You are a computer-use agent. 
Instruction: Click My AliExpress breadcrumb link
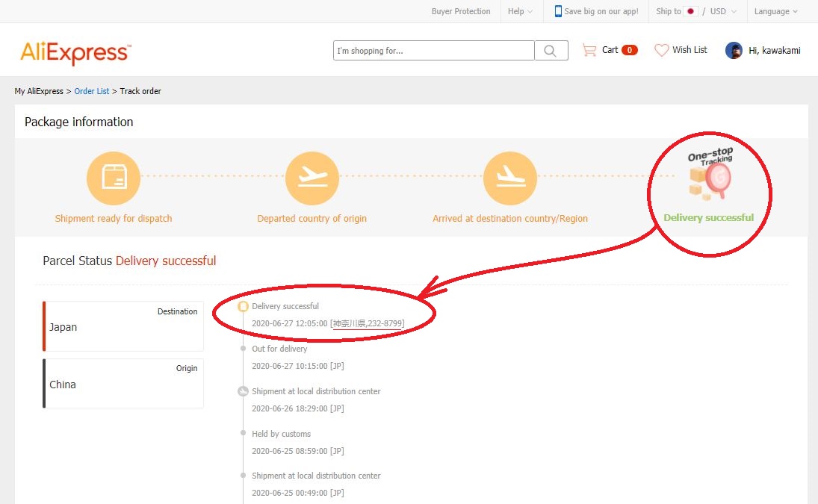coord(39,91)
